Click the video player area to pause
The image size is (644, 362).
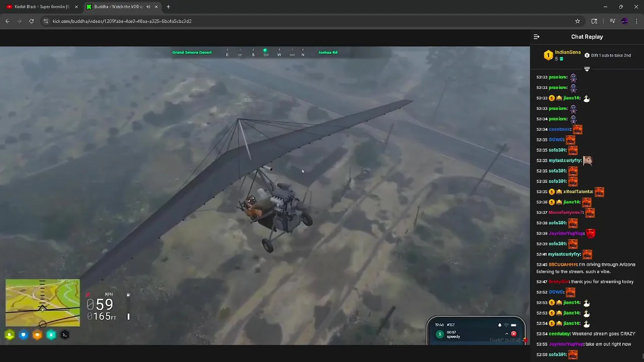pyautogui.click(x=265, y=196)
